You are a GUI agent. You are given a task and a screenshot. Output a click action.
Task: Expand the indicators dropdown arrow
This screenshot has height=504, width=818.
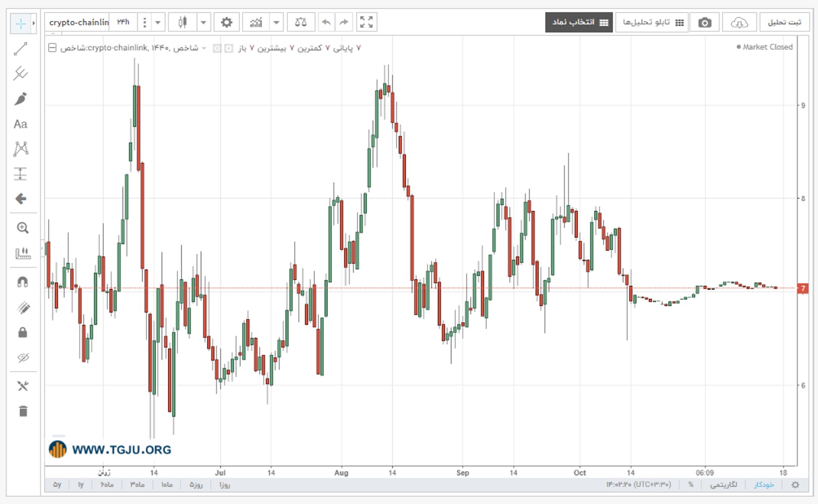point(276,22)
